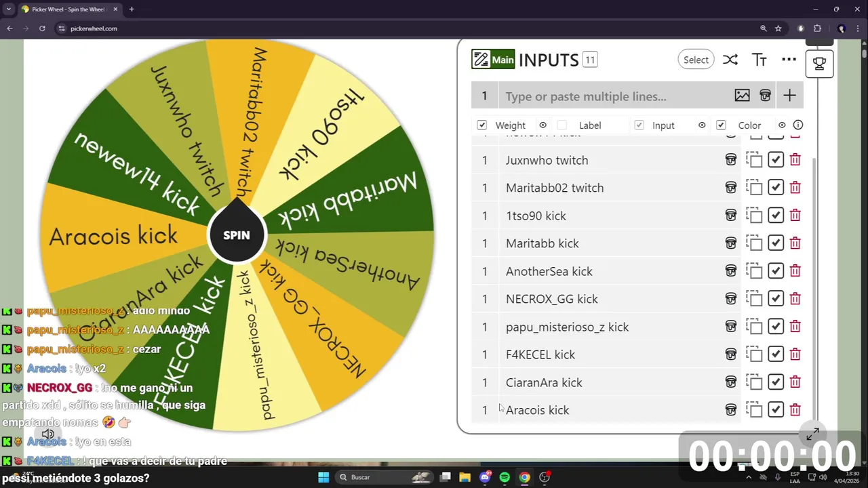
Task: Open the browser extensions puzzle icon
Action: [x=817, y=28]
